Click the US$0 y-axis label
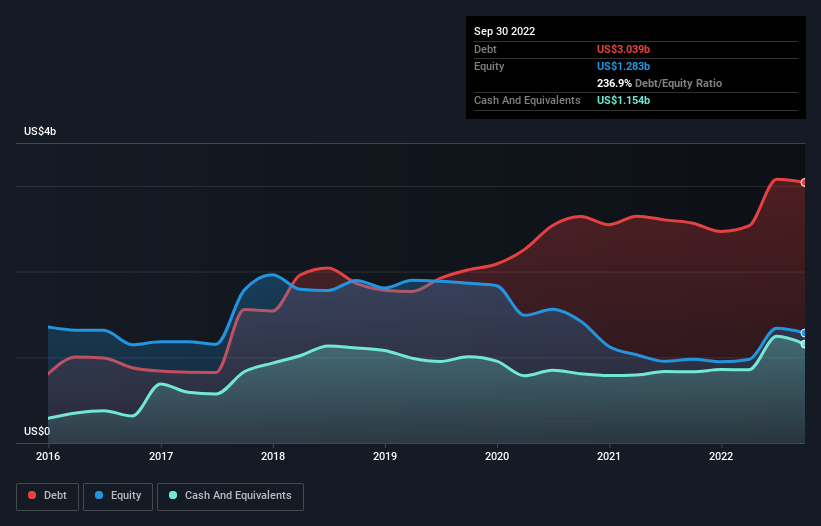Viewport: 821px width, 526px height. (x=37, y=431)
